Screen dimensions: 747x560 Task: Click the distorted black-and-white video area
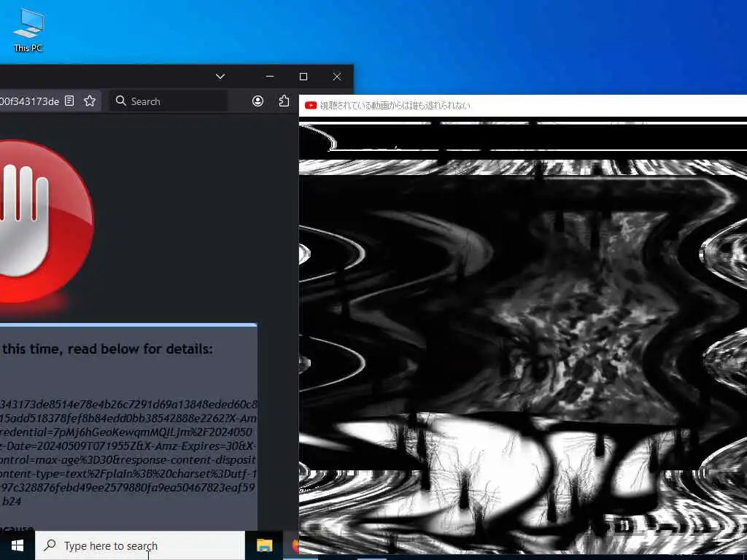click(522, 337)
